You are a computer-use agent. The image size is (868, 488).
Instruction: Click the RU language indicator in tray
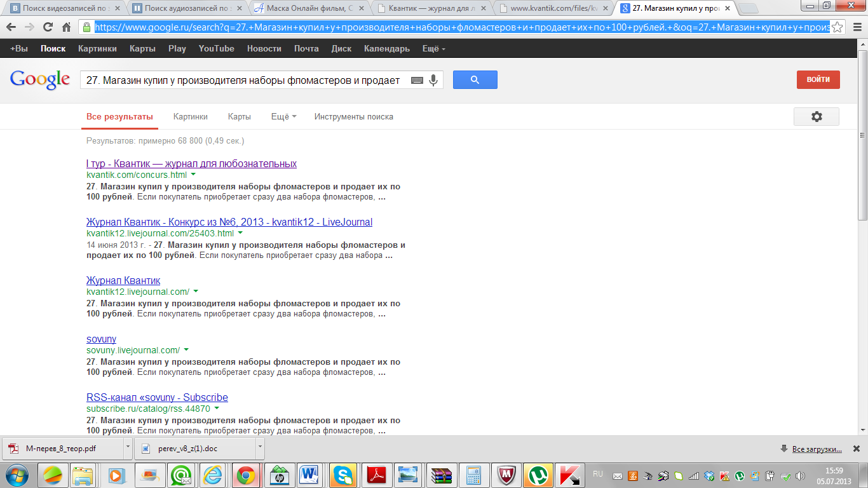[597, 474]
